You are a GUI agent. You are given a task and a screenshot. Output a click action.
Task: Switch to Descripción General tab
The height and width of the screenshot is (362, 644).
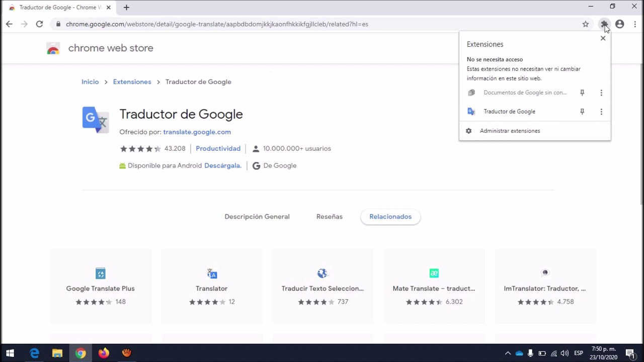click(x=257, y=217)
